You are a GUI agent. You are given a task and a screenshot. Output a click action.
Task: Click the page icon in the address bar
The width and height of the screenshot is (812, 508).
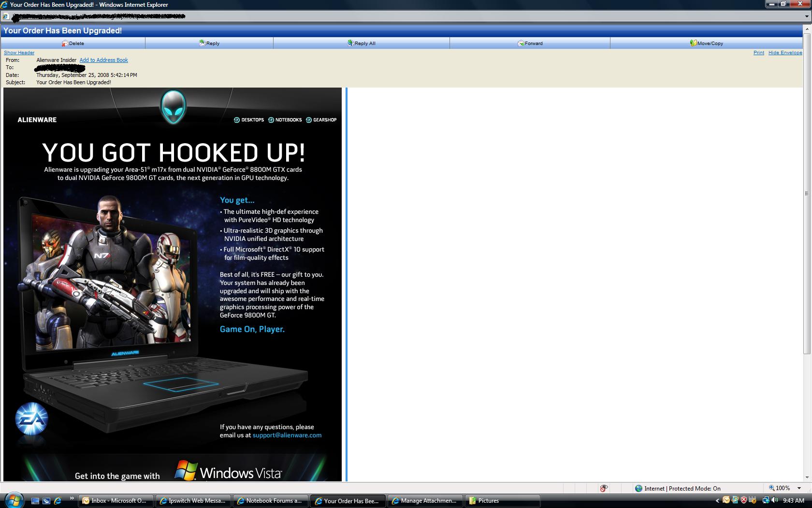point(5,16)
